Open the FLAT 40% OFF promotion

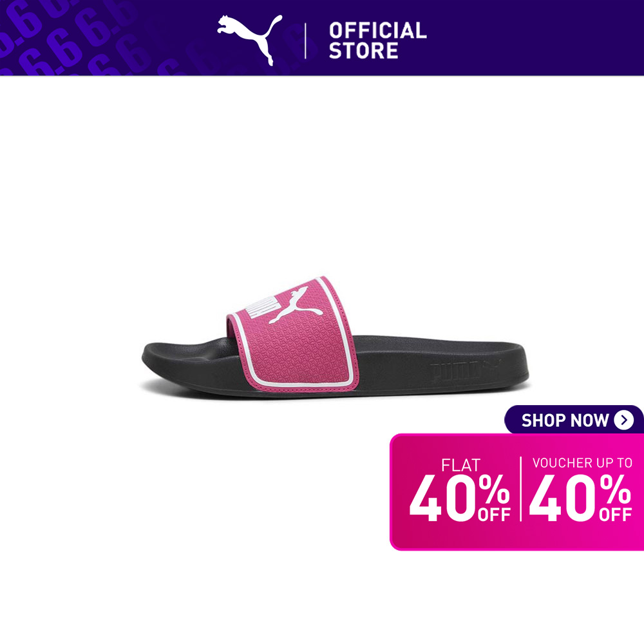[460, 489]
